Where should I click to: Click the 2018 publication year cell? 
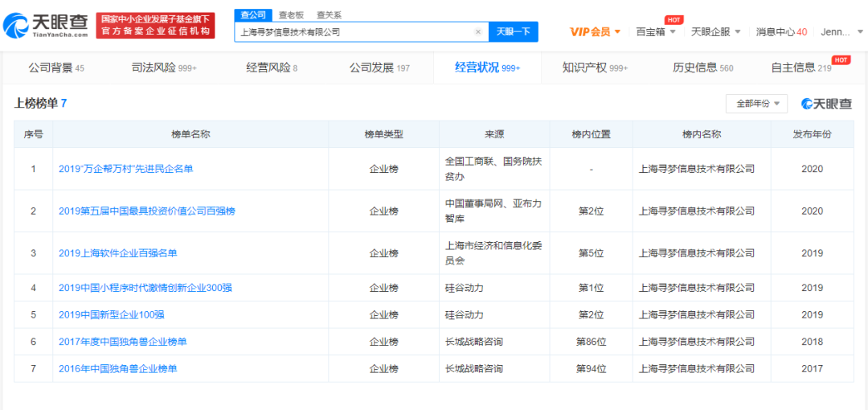coord(812,342)
